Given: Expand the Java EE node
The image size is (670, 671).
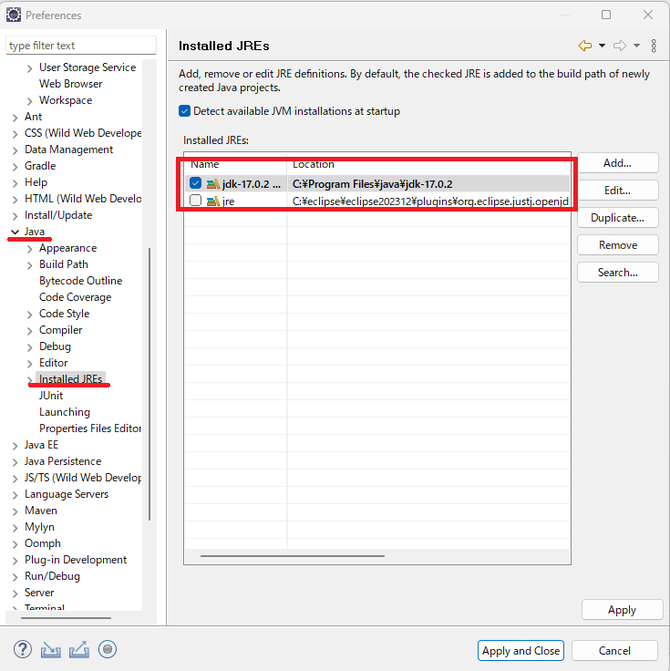Looking at the screenshot, I should pyautogui.click(x=15, y=446).
